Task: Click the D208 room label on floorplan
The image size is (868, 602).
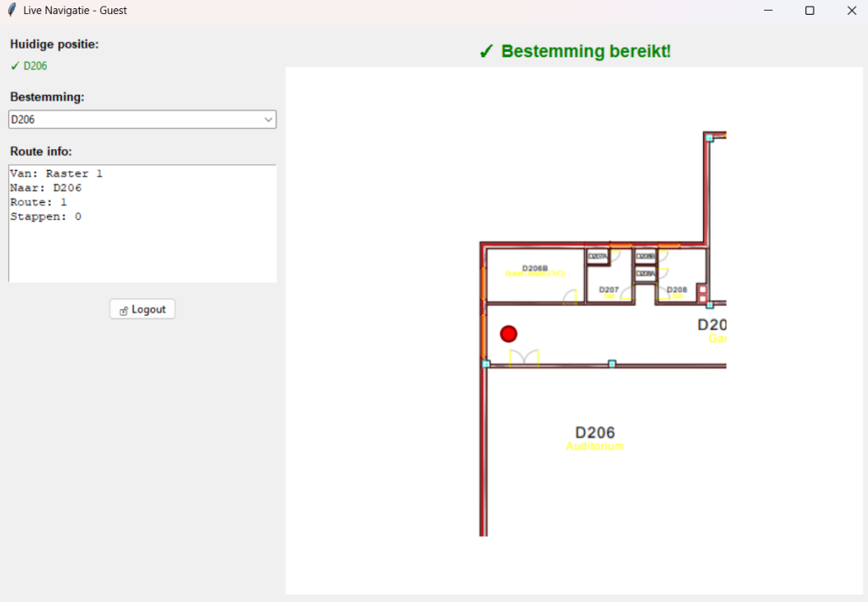Action: pyautogui.click(x=677, y=289)
